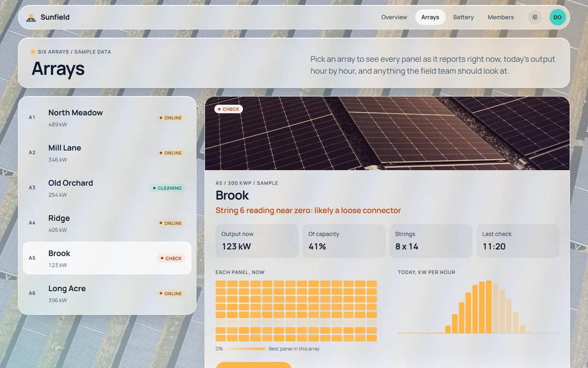Go to the Overview tab
This screenshot has width=588, height=368.
(394, 17)
